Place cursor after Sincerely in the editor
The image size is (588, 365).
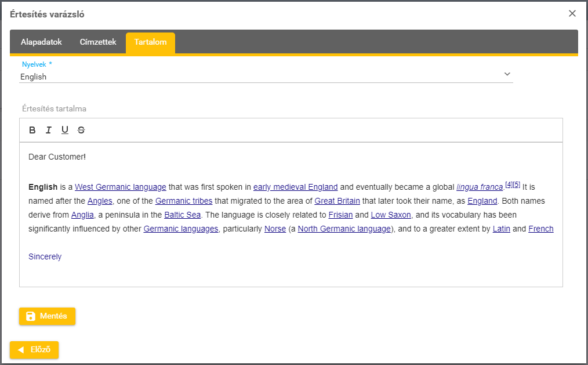[x=62, y=256]
